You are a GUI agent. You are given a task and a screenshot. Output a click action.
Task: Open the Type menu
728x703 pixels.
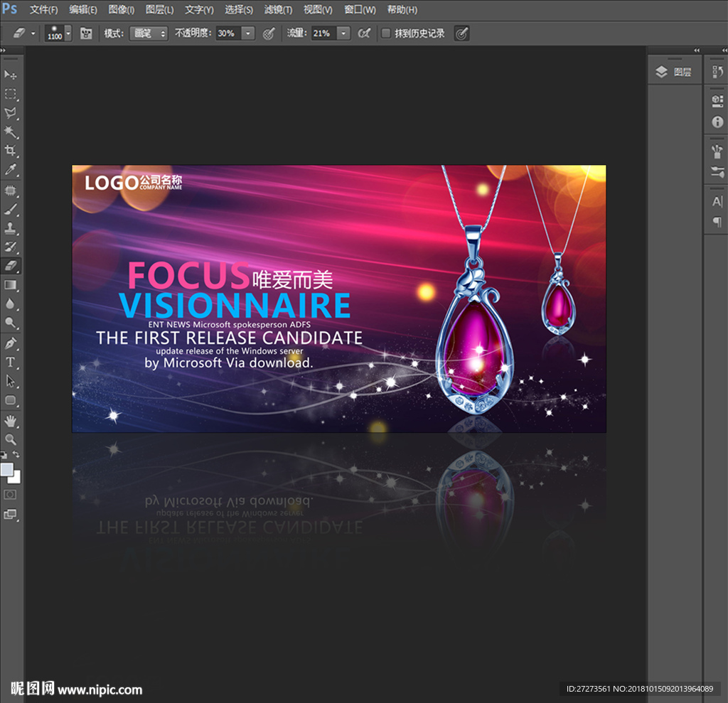[x=199, y=10]
